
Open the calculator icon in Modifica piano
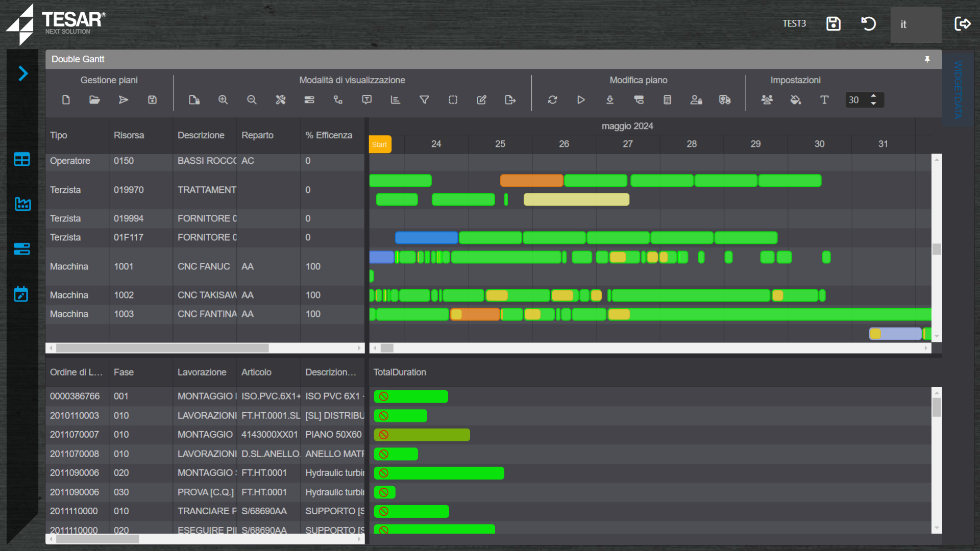(667, 100)
